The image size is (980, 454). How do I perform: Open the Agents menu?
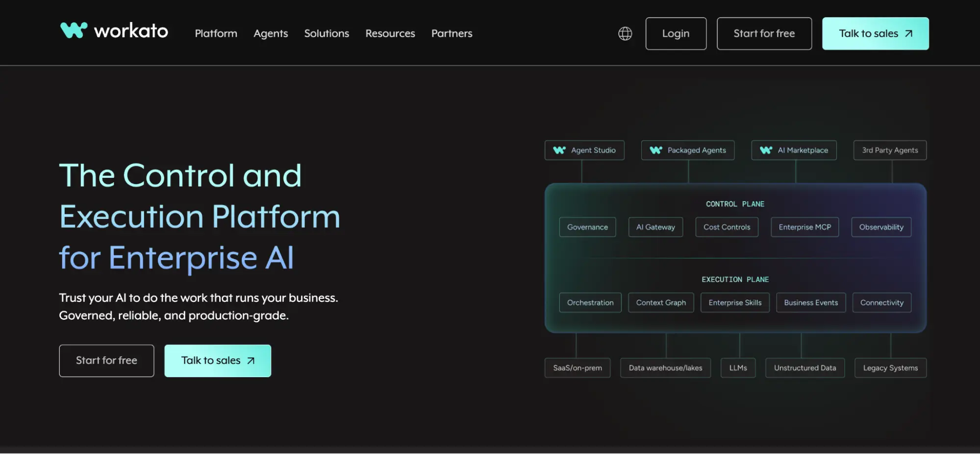tap(271, 34)
